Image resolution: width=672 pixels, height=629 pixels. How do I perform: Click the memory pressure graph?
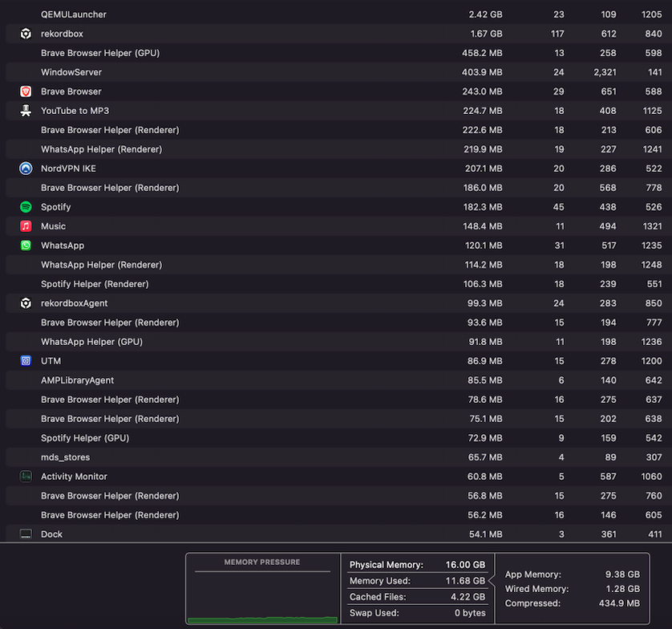[263, 599]
